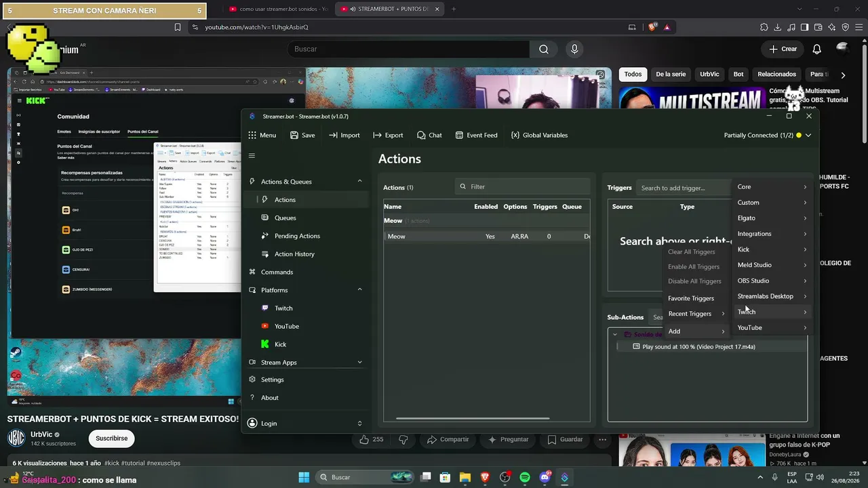The width and height of the screenshot is (868, 488).
Task: Sort actions by the Name column
Action: click(x=393, y=207)
